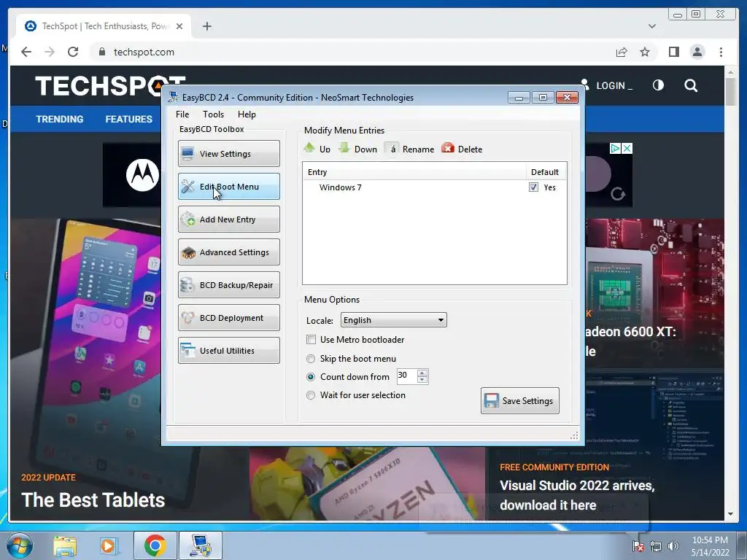This screenshot has height=560, width=747.
Task: Move entry Down with arrow icon
Action: click(x=357, y=149)
